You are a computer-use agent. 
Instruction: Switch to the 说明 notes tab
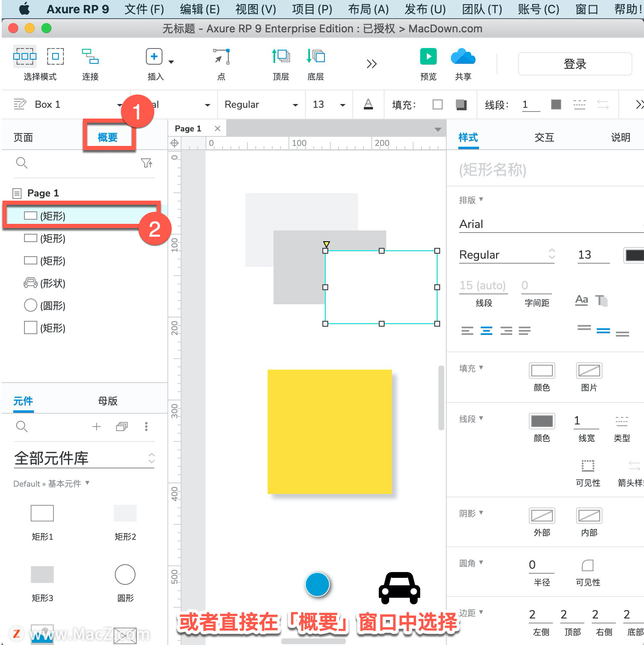click(x=620, y=137)
